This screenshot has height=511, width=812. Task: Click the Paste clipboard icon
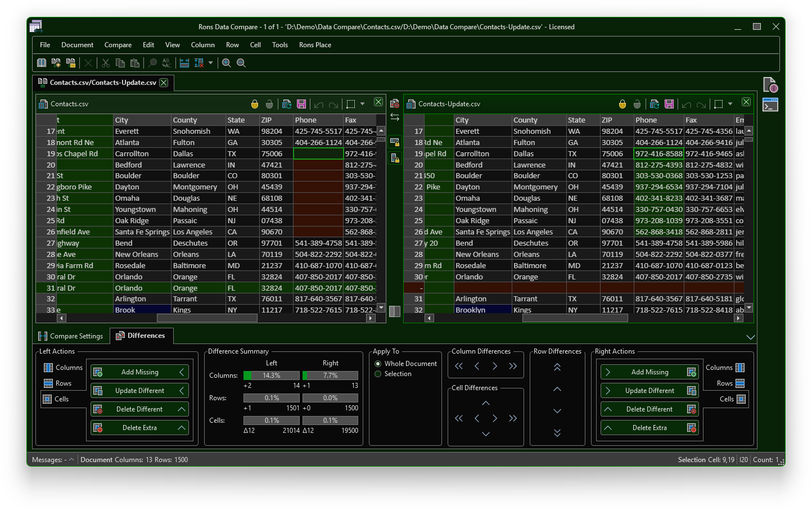[135, 63]
